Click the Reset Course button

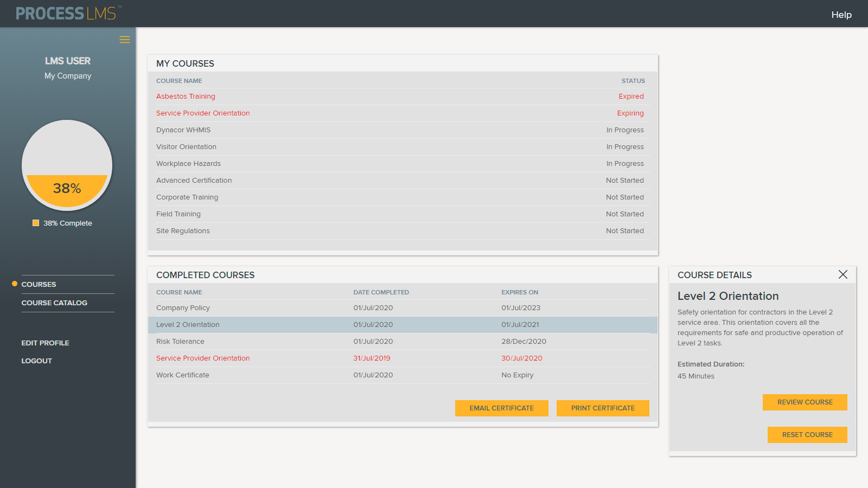click(807, 435)
